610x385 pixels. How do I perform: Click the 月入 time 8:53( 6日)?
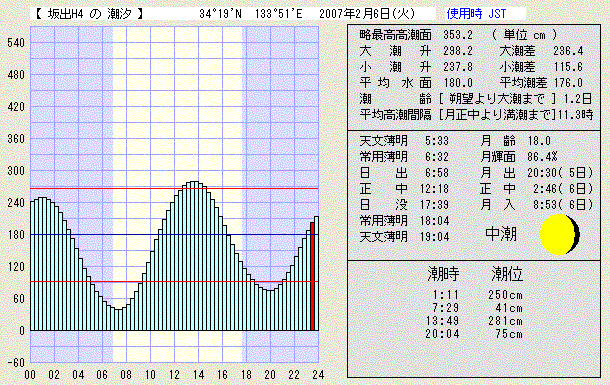click(563, 205)
